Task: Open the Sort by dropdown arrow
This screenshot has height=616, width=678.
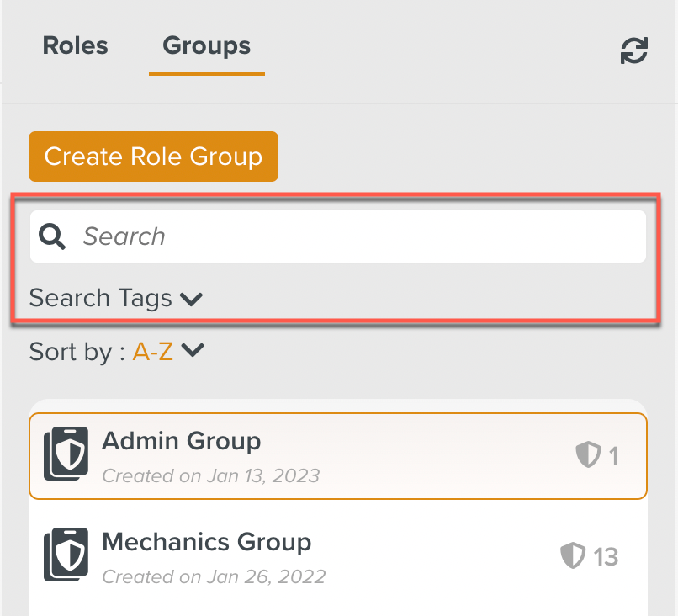Action: (x=193, y=352)
